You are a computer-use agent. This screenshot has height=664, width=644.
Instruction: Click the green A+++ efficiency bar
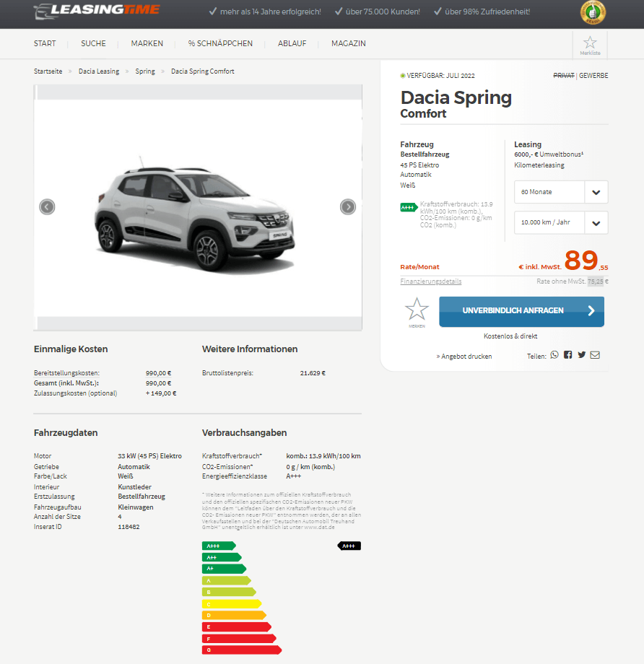[x=219, y=546]
